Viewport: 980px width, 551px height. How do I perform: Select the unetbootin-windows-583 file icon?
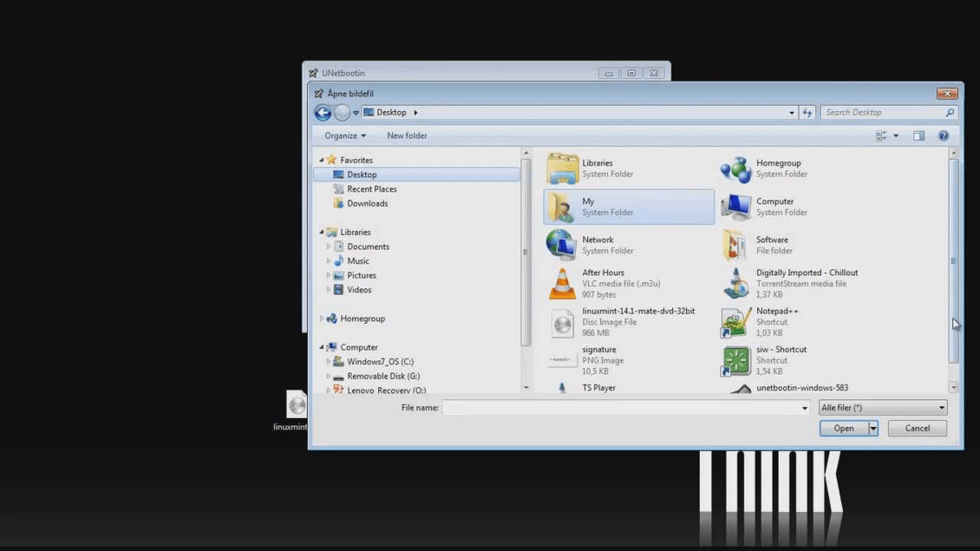pyautogui.click(x=739, y=389)
